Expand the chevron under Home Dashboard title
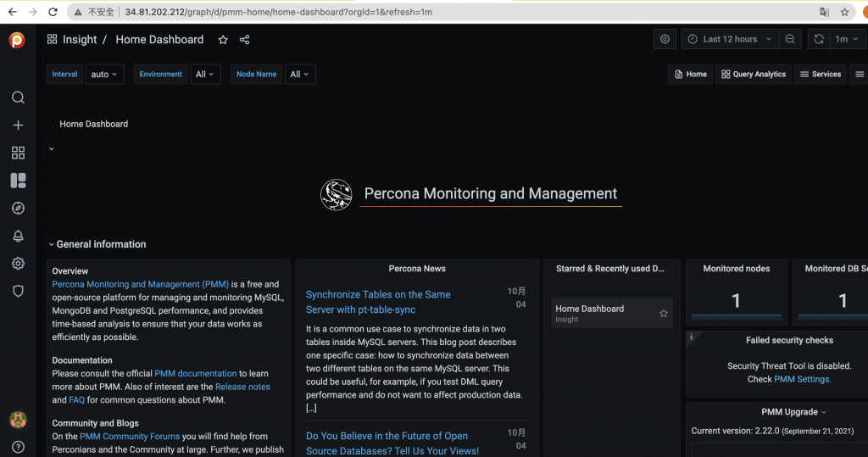 coord(52,149)
